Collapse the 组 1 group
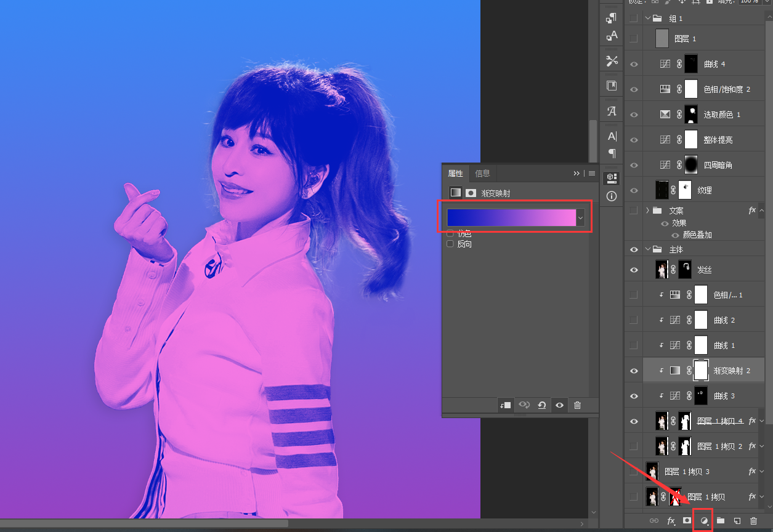The height and width of the screenshot is (532, 773). (x=648, y=18)
